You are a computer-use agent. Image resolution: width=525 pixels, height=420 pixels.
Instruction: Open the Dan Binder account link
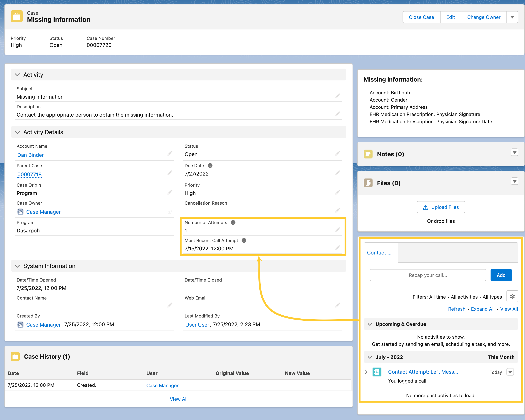[30, 155]
